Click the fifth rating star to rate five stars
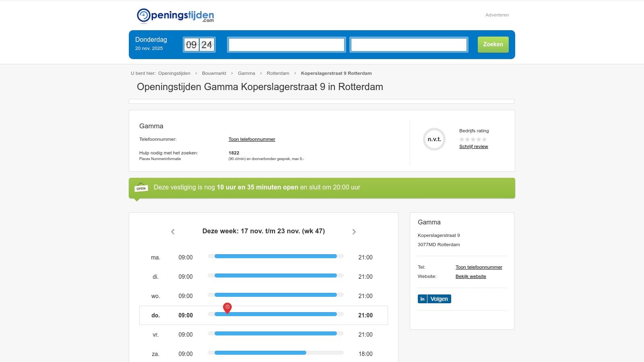Image resolution: width=644 pixels, height=362 pixels. click(484, 139)
